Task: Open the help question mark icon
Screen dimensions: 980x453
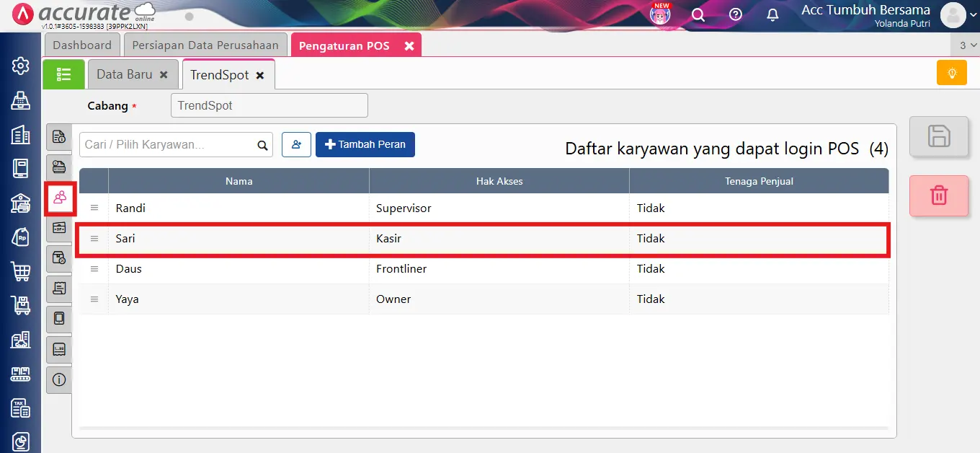Action: pyautogui.click(x=735, y=14)
